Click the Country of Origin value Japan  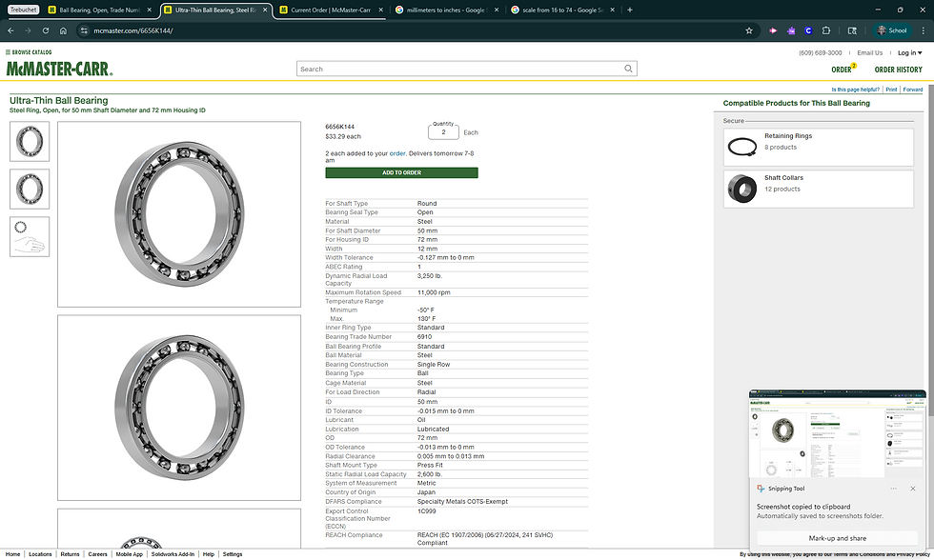click(426, 492)
